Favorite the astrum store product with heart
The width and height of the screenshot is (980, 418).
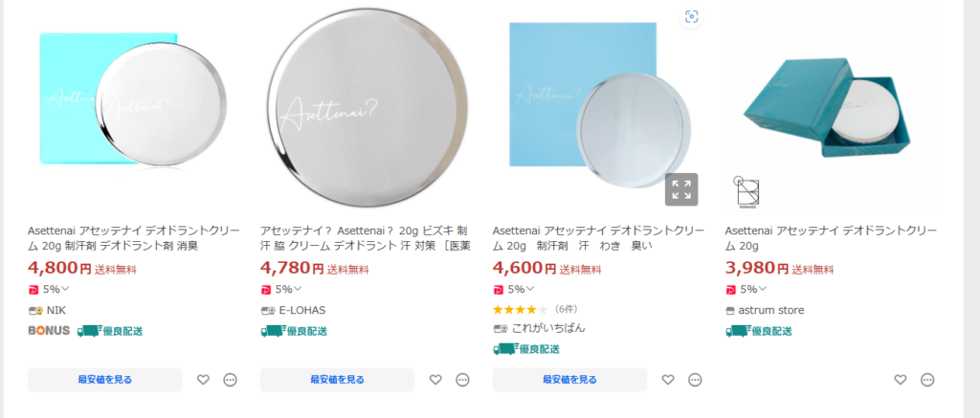coord(900,380)
